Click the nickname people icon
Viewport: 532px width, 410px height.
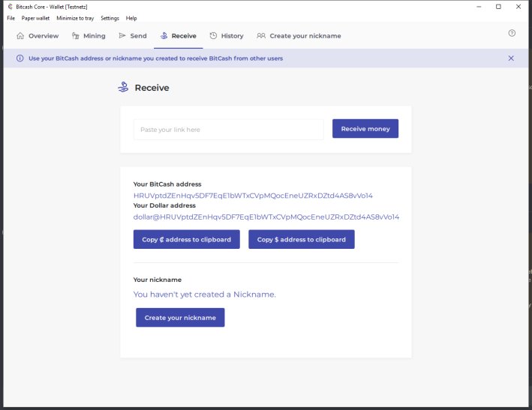pos(261,35)
